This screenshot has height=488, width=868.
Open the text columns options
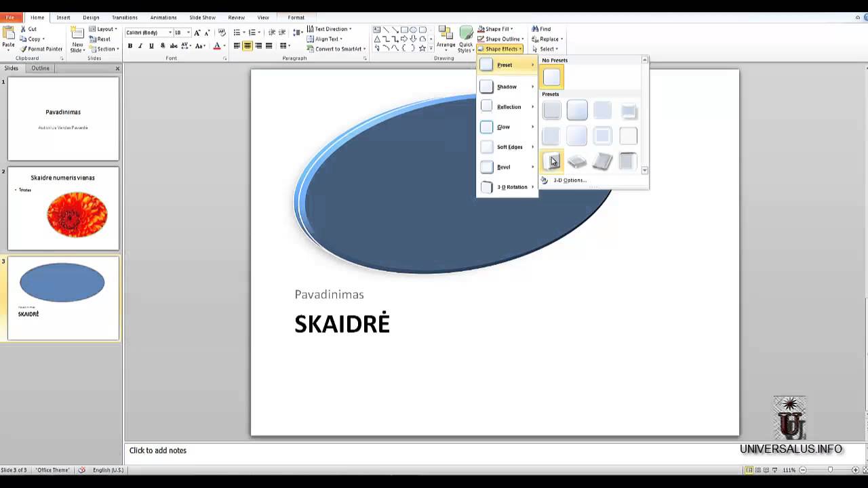tap(285, 46)
